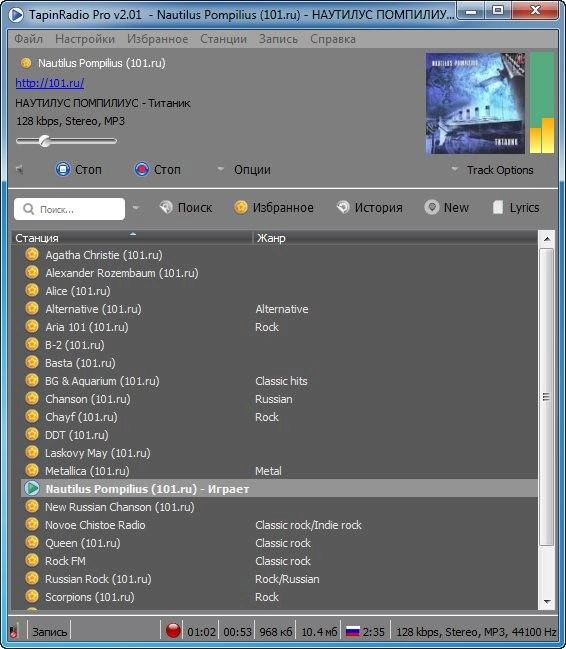Click the star icon for Agatha Christie

[x=32, y=254]
